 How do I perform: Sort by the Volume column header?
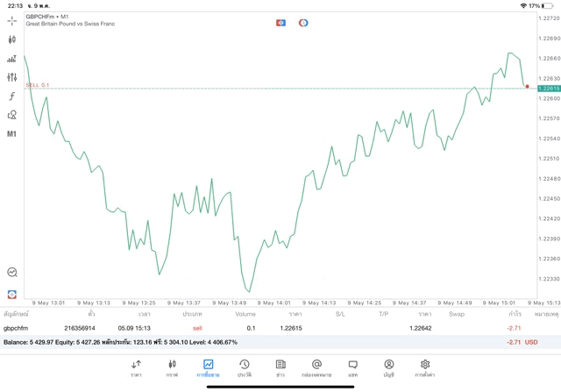(245, 314)
